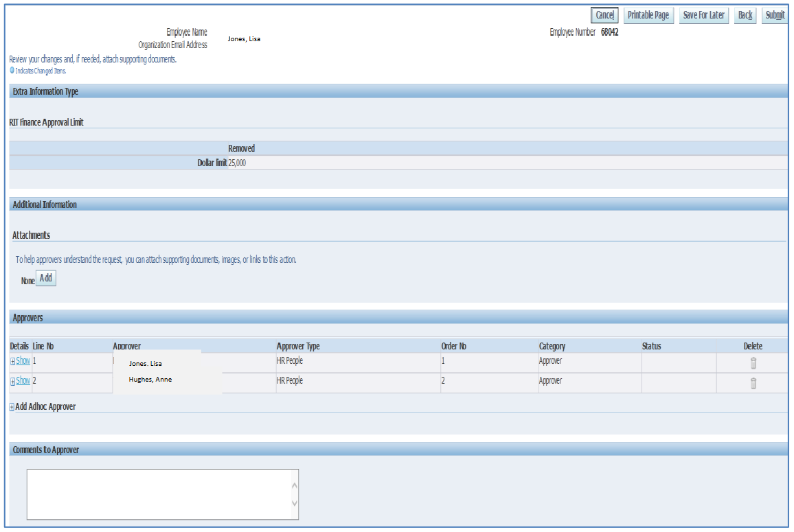Open the Printable Page view
The width and height of the screenshot is (794, 532).
(648, 15)
